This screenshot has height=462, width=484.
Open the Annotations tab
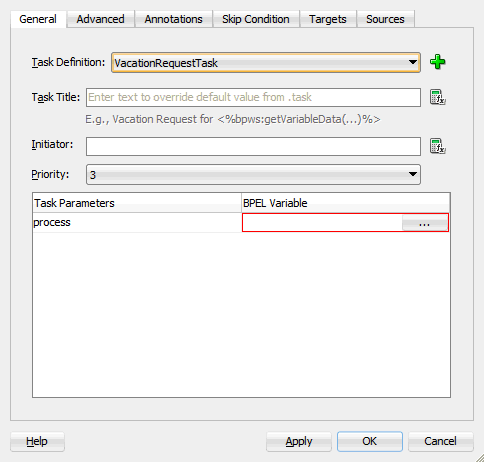[173, 19]
